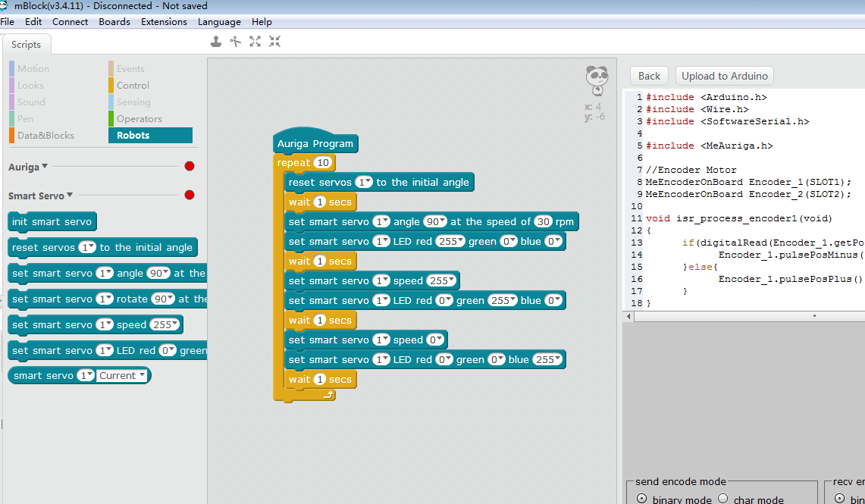Open servo number dropdown in palette reset servos block
The image size is (865, 504).
86,248
